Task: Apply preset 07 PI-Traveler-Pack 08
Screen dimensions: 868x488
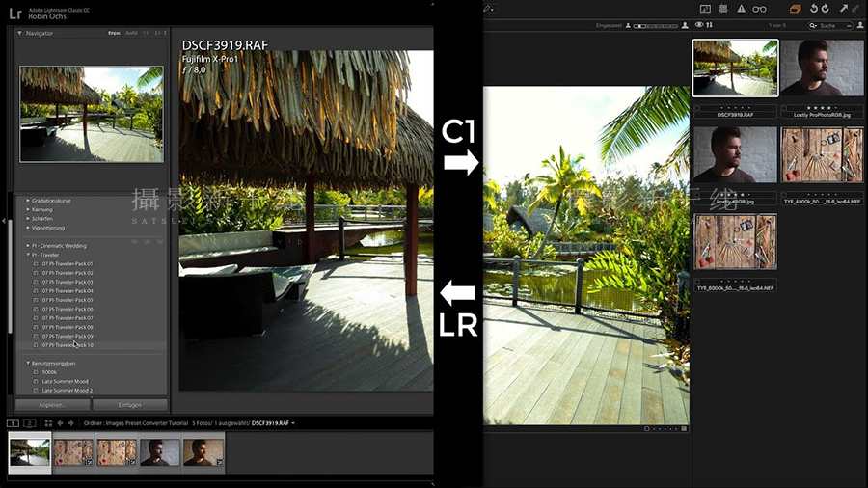Action: [68, 327]
